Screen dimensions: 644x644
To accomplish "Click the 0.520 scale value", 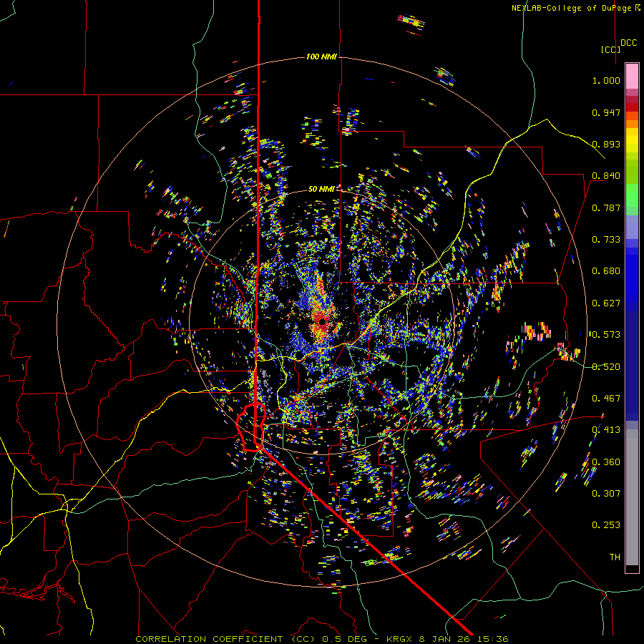I will coord(606,366).
